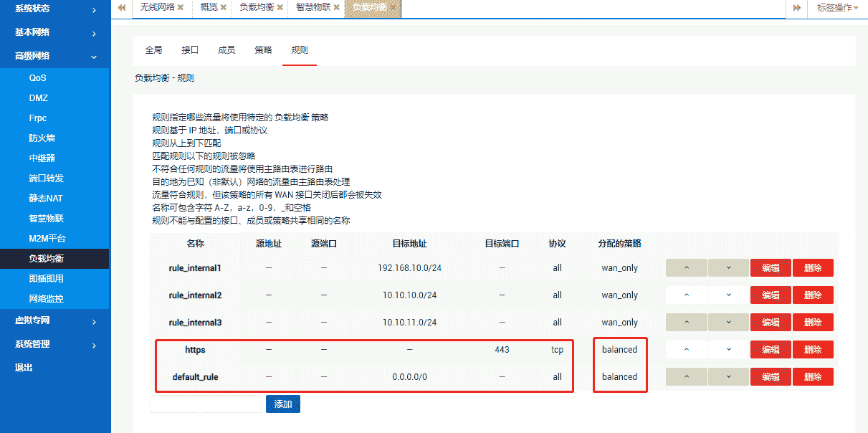Image resolution: width=868 pixels, height=433 pixels.
Task: Edit the https rule
Action: 770,349
